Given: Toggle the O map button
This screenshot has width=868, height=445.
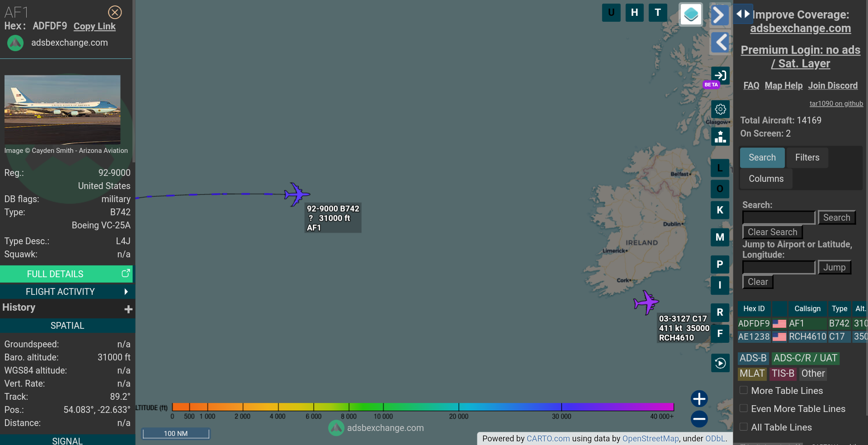Looking at the screenshot, I should pos(720,189).
